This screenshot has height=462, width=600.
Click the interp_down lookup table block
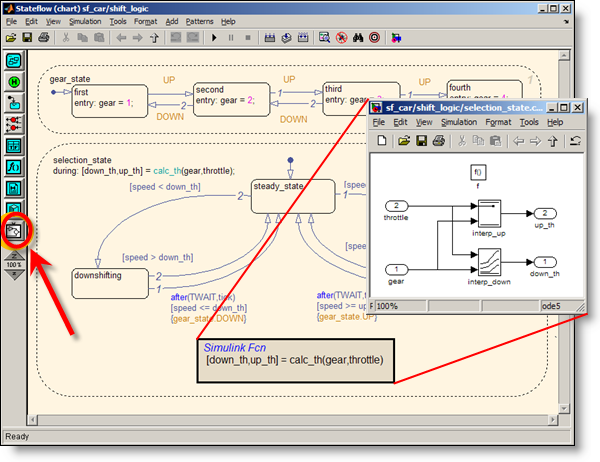tap(490, 262)
